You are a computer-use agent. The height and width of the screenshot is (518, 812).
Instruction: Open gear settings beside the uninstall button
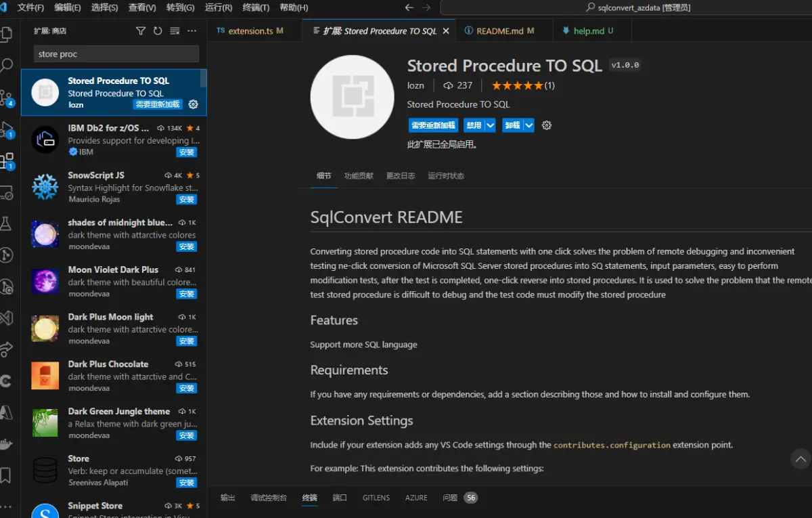(x=547, y=125)
